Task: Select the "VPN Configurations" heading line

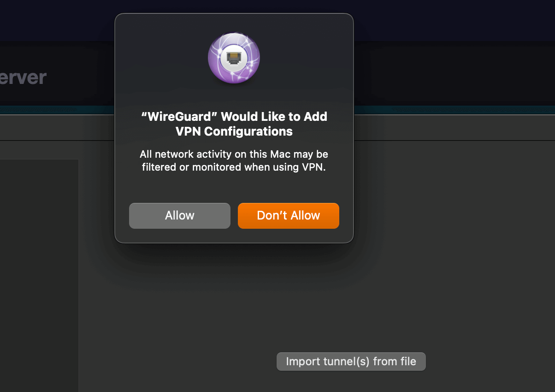Action: pos(234,131)
